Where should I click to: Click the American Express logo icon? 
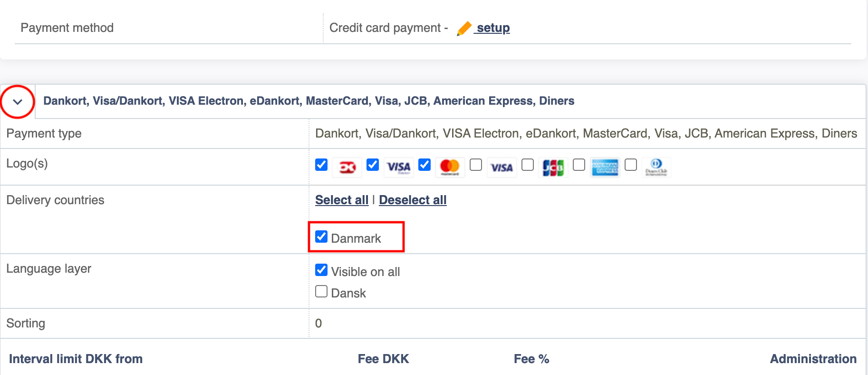[605, 167]
